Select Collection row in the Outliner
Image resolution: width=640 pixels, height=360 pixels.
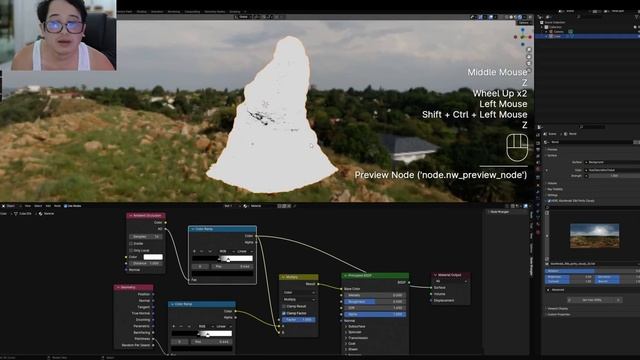pos(555,27)
